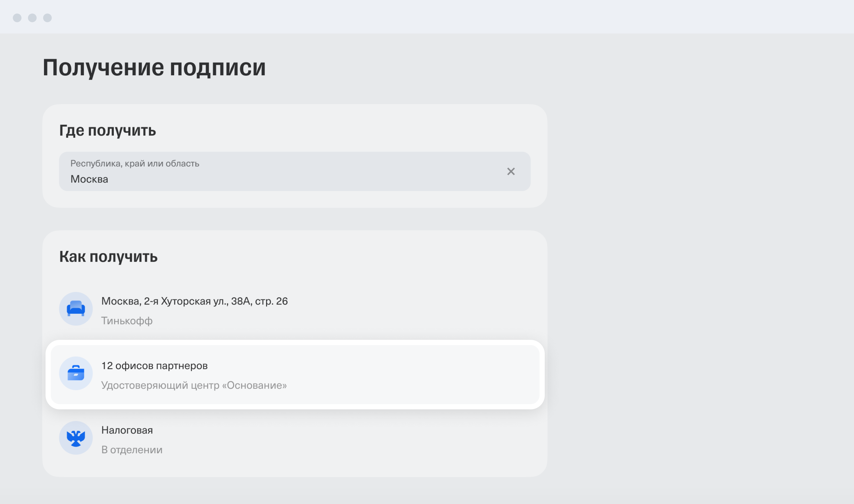Click the briefcase icon for partner offices
Viewport: 854px width, 504px height.
[76, 373]
